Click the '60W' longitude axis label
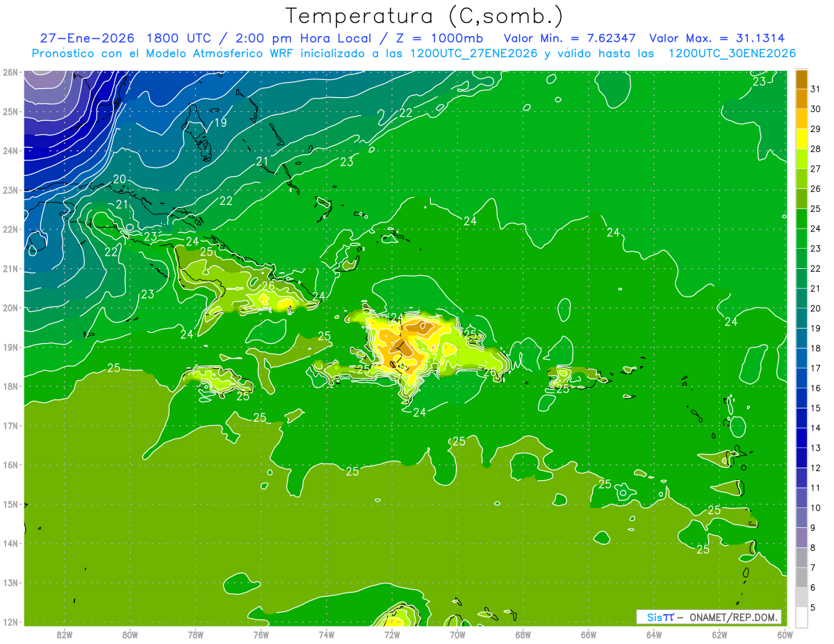This screenshot has height=644, width=834. click(x=785, y=634)
